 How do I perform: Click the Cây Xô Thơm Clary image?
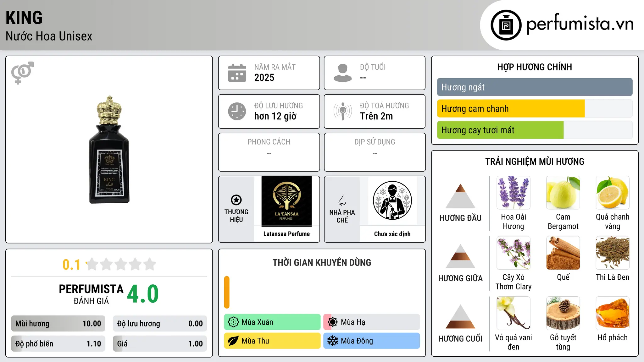pos(514,253)
